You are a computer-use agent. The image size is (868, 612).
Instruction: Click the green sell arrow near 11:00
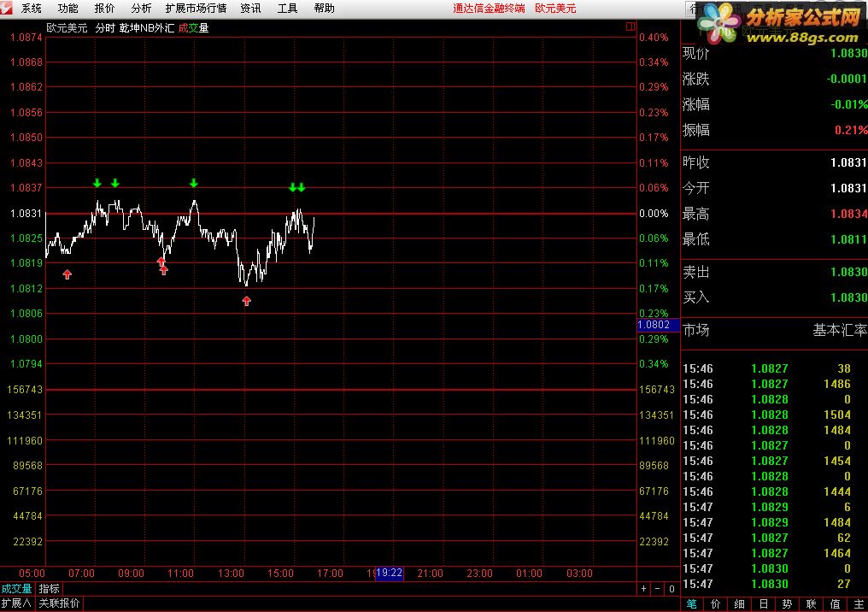pyautogui.click(x=193, y=183)
